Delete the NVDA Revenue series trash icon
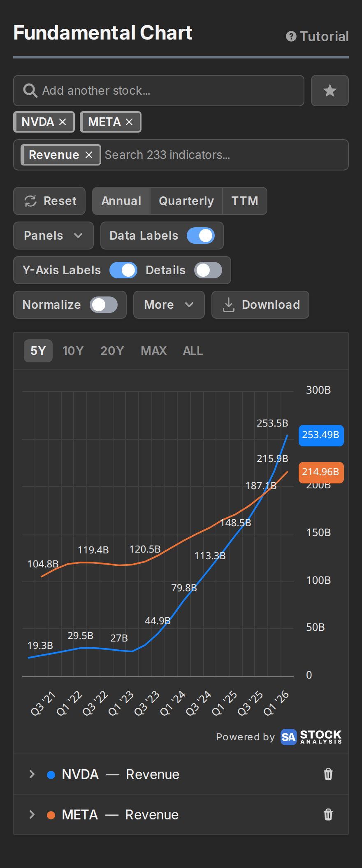The width and height of the screenshot is (362, 868). coord(328,774)
